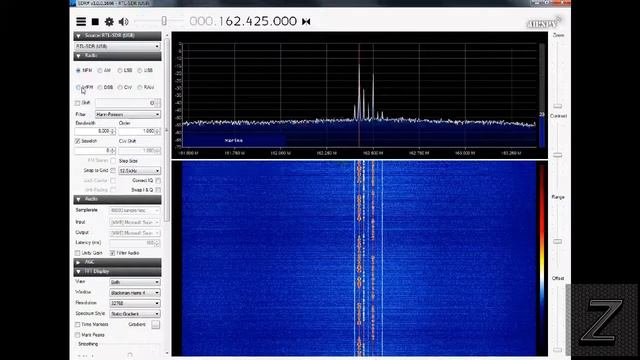This screenshot has width=640, height=360.
Task: Stop the radio with the stop button
Action: point(95,22)
